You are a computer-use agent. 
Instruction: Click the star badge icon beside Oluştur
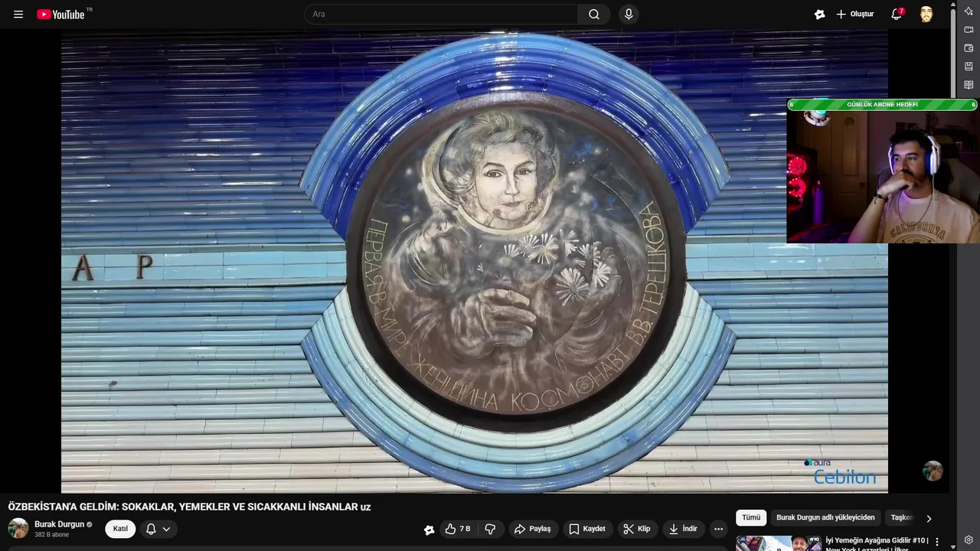[x=820, y=15]
